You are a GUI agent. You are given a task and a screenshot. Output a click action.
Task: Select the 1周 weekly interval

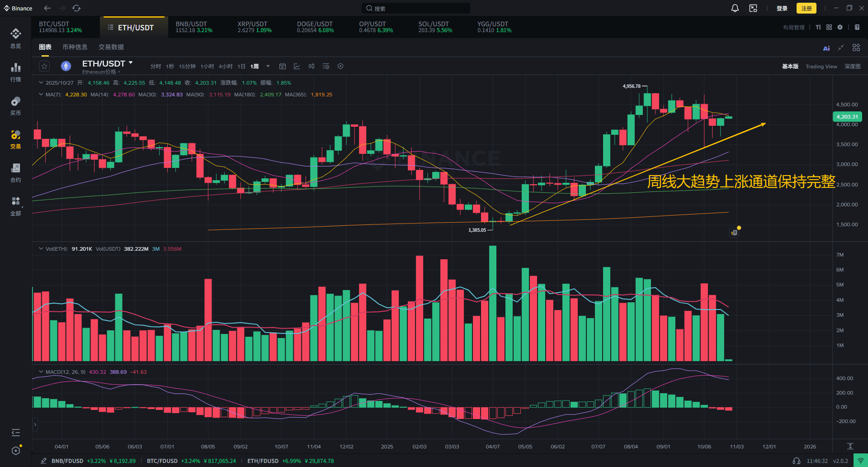point(255,66)
